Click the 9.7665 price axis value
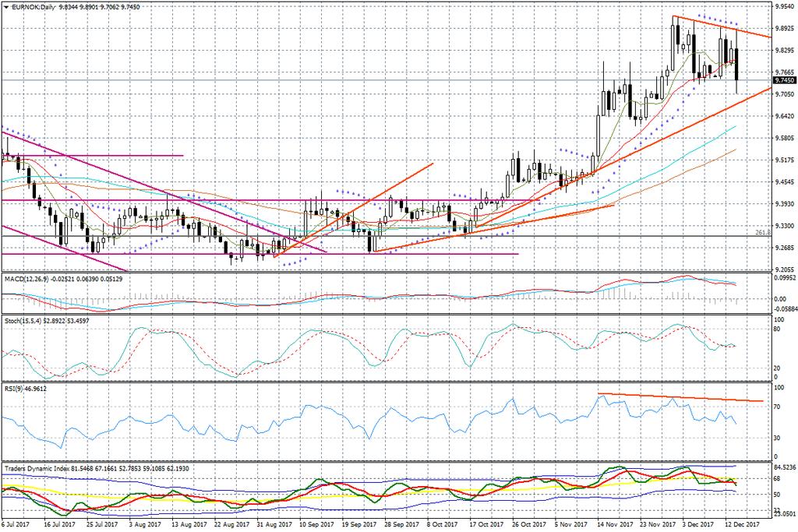The image size is (798, 532). click(x=784, y=72)
